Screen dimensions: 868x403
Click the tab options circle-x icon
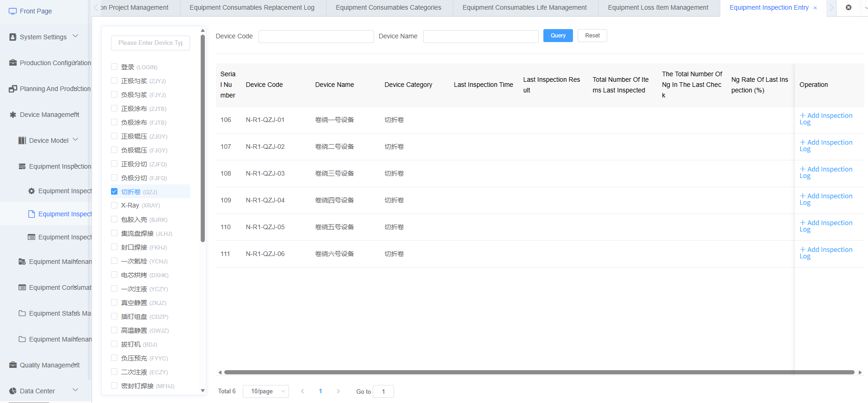point(849,7)
